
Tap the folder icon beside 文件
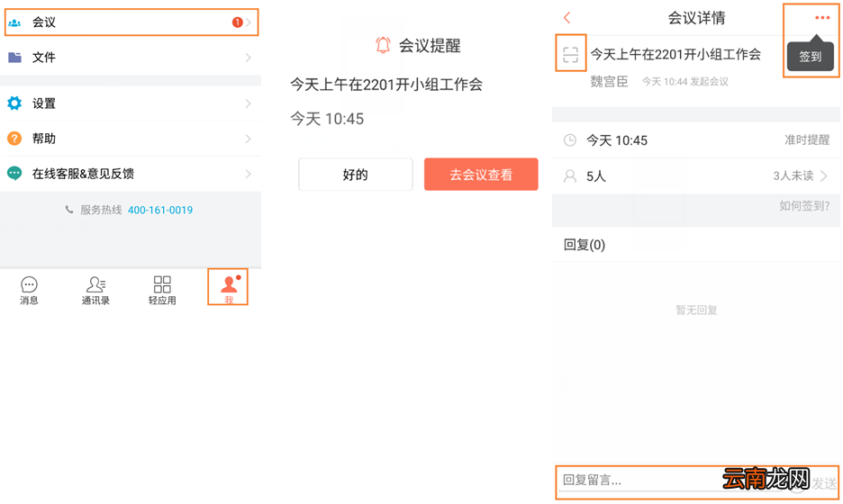pos(14,57)
